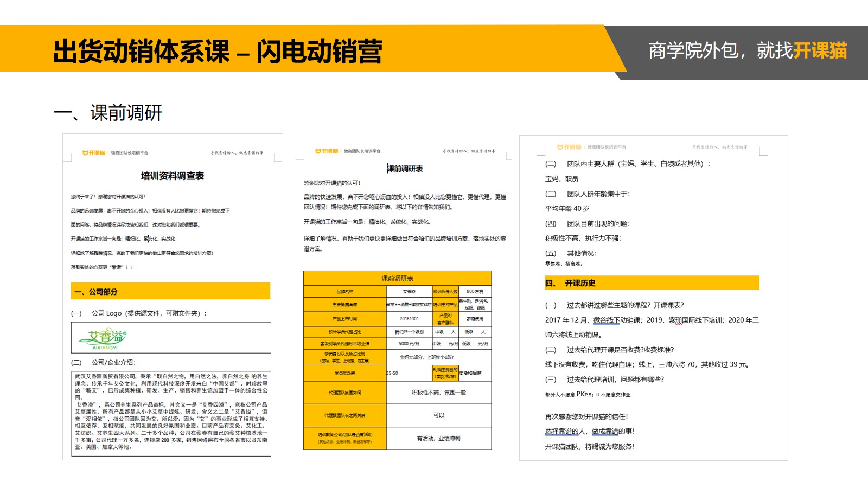The height and width of the screenshot is (488, 868).
Task: Click the line starting 2017 年 12 月,微谷线下动销课
Action: pos(652,320)
